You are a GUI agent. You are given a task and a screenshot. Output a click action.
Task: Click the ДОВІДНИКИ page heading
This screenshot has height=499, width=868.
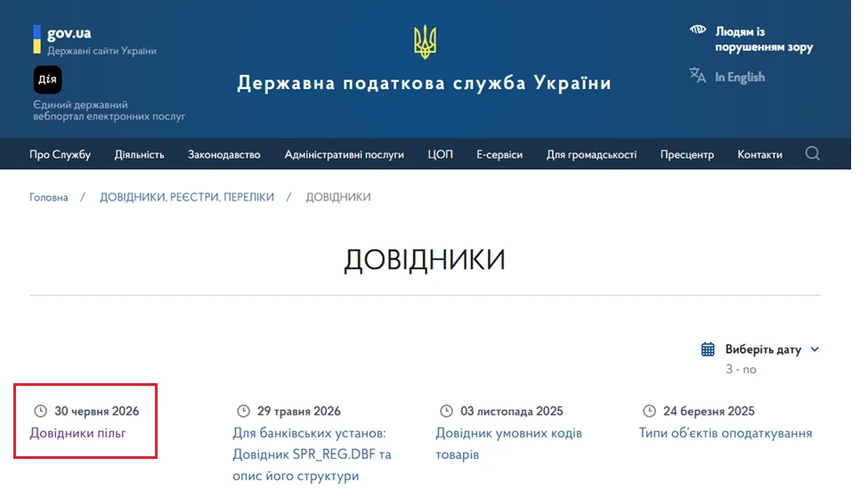pyautogui.click(x=425, y=259)
